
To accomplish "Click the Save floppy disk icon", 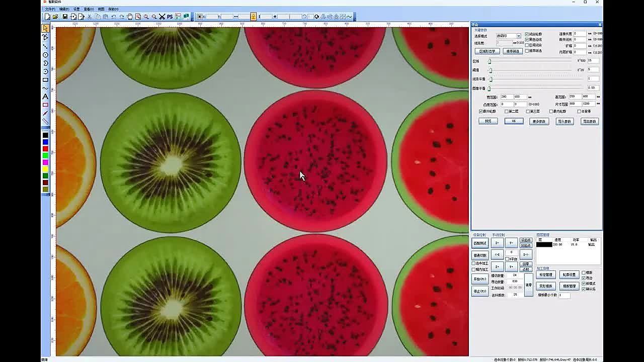I will [65, 17].
